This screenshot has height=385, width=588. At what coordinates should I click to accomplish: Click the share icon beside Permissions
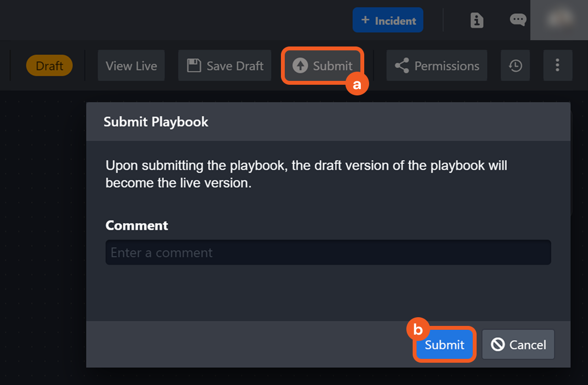click(402, 66)
